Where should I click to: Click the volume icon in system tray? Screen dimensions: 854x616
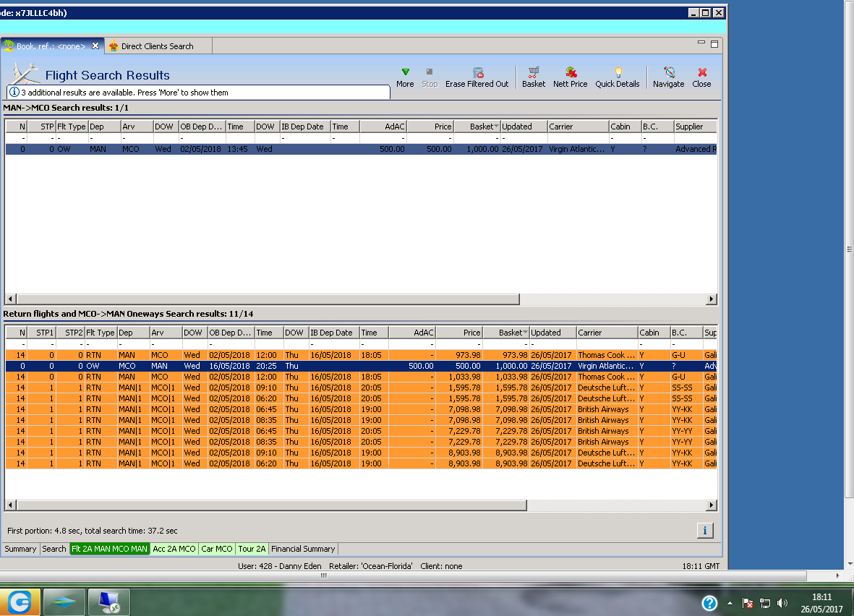point(782,603)
